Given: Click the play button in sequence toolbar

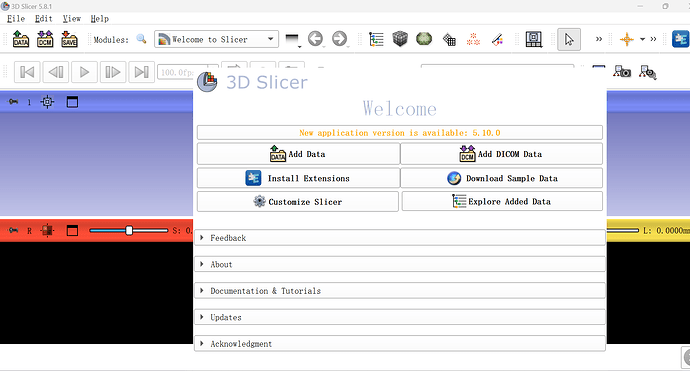Looking at the screenshot, I should 84,72.
